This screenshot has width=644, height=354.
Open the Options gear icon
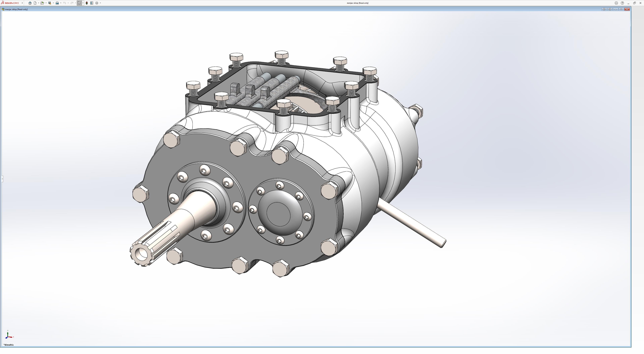97,3
